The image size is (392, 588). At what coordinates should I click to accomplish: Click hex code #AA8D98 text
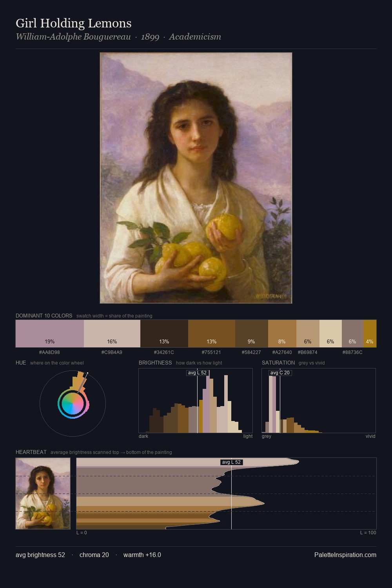[49, 352]
